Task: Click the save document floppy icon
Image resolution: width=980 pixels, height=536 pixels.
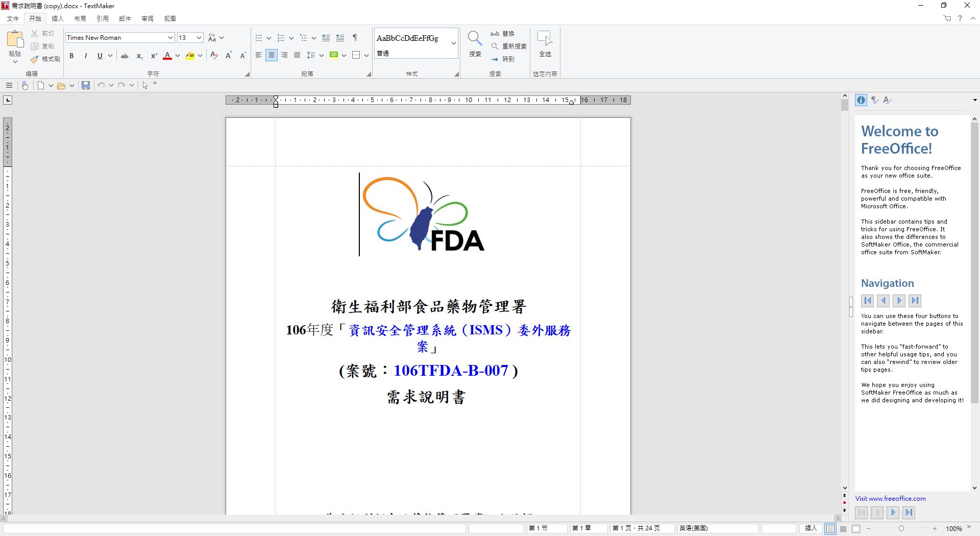Action: (86, 85)
